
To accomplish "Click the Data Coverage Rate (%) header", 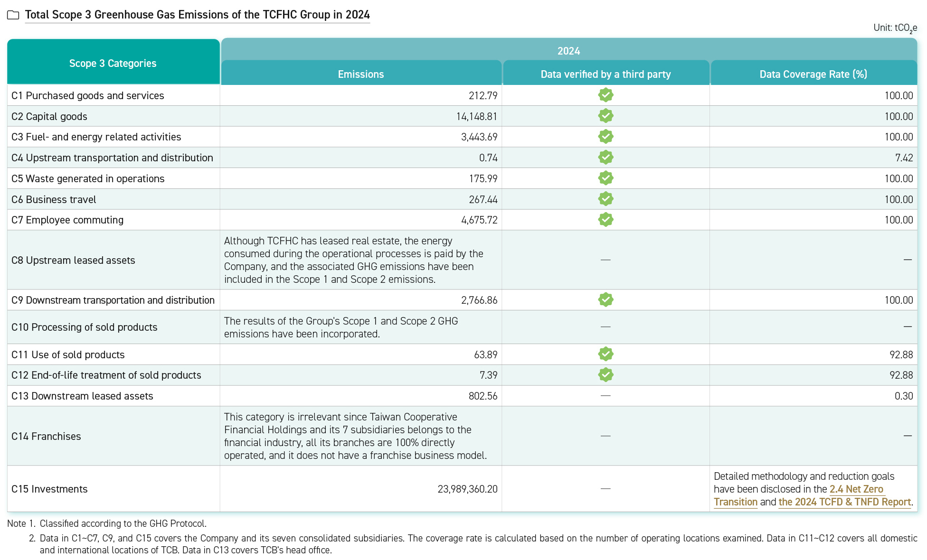I will click(x=813, y=74).
